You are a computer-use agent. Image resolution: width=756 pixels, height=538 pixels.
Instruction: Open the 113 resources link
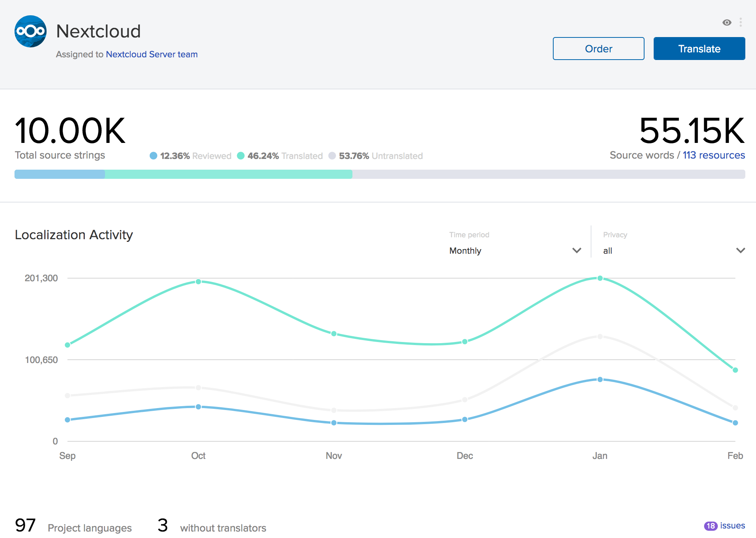[x=714, y=155]
